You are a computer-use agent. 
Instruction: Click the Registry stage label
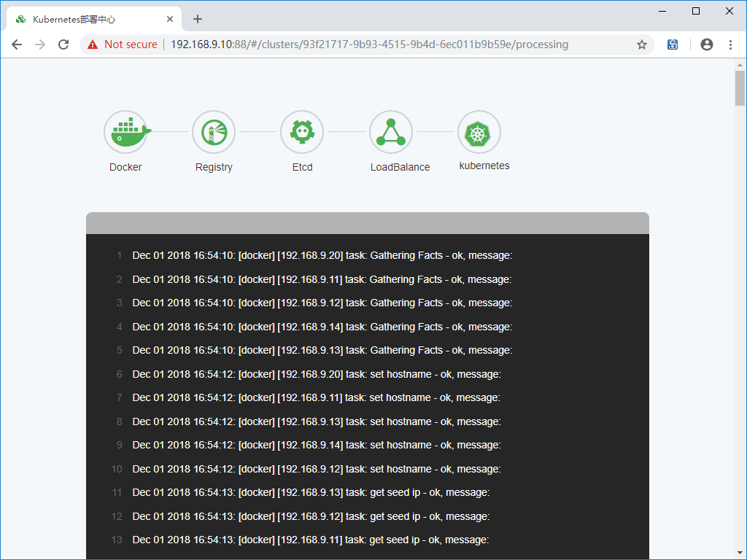coord(214,167)
